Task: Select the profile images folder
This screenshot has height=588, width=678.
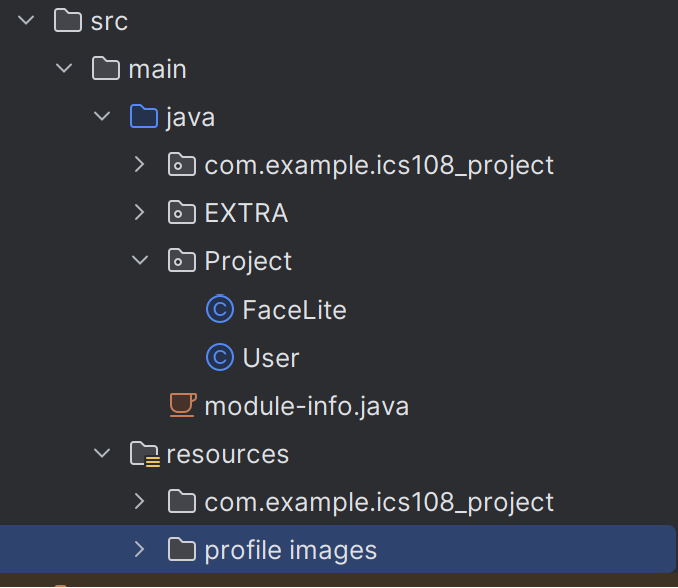Action: pos(290,550)
